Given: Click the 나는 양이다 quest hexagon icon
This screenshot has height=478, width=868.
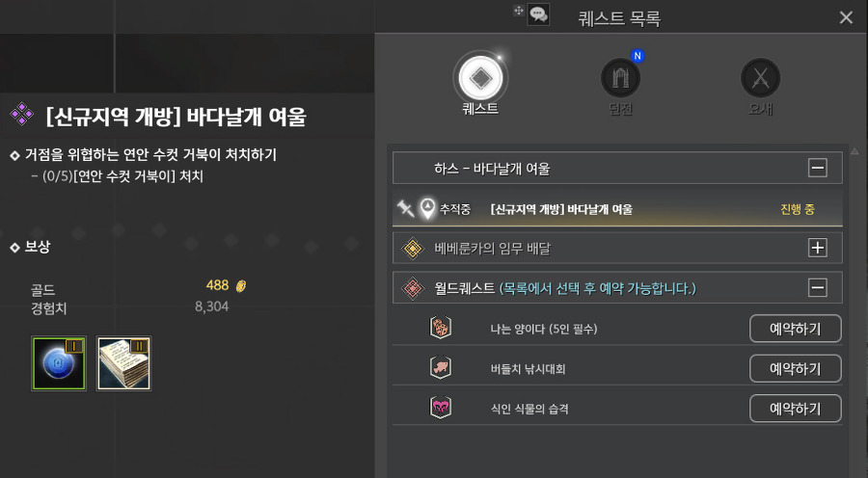Looking at the screenshot, I should (441, 328).
